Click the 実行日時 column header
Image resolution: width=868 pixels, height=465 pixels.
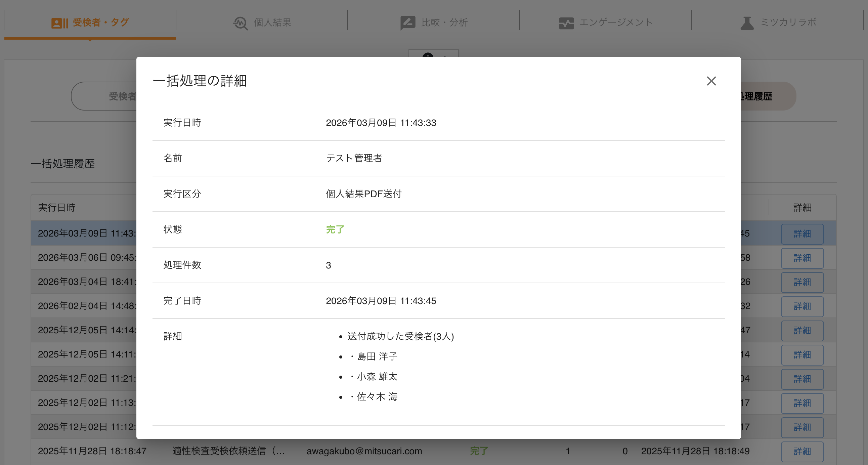pos(57,208)
